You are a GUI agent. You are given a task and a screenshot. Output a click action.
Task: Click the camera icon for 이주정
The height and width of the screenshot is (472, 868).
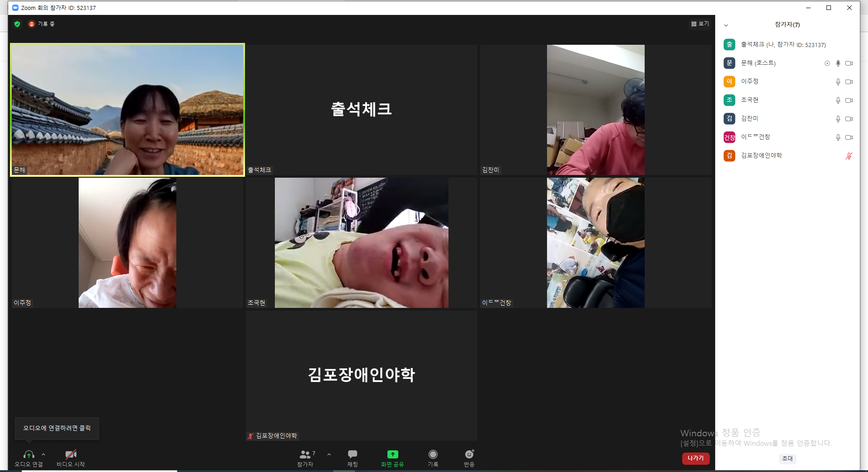click(x=849, y=82)
